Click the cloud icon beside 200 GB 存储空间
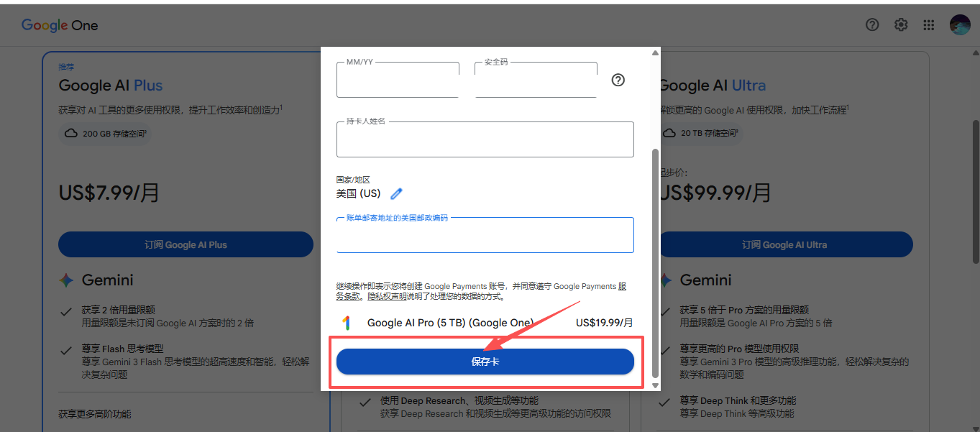980x432 pixels. [71, 133]
